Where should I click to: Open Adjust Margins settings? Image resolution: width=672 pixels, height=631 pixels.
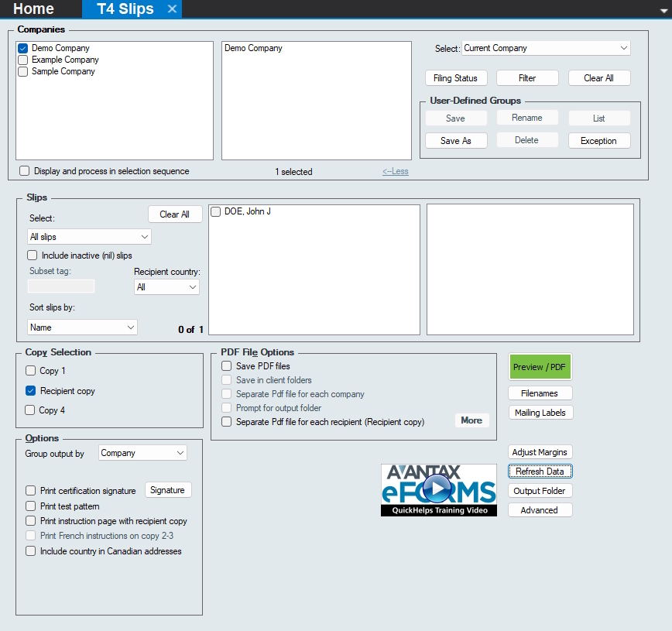pos(540,452)
